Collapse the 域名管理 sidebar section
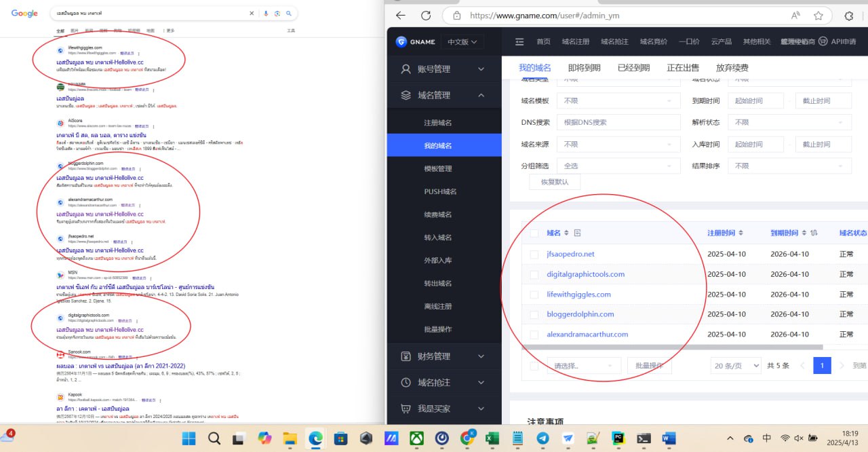Image resolution: width=868 pixels, height=452 pixels. point(443,96)
